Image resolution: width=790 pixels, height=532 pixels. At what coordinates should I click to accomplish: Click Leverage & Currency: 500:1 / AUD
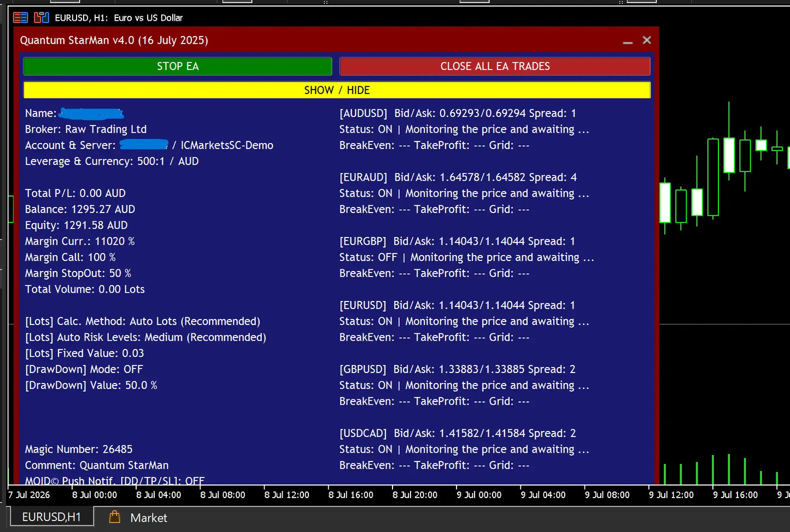point(112,161)
